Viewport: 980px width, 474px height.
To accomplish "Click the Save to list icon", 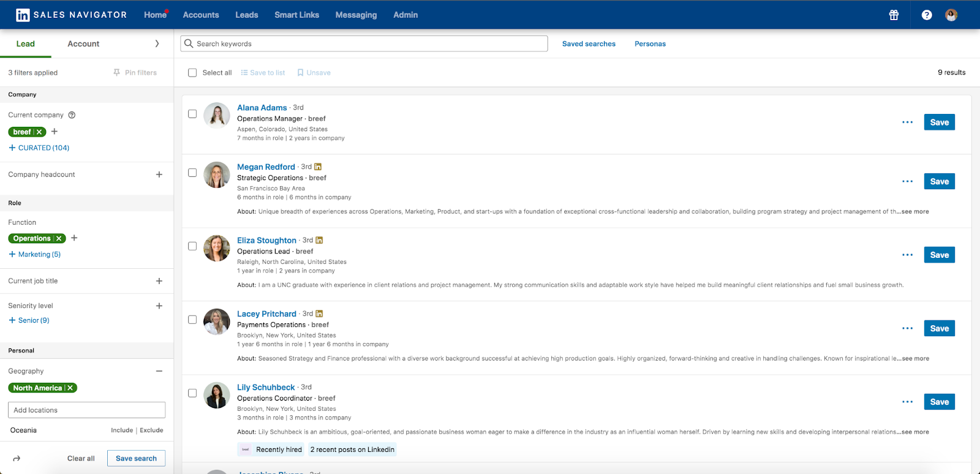I will 244,72.
